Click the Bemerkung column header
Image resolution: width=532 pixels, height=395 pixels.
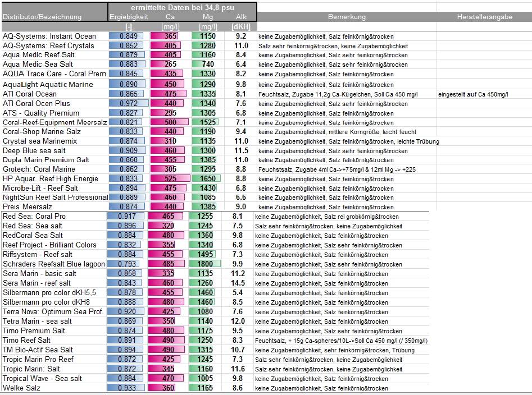pos(347,17)
